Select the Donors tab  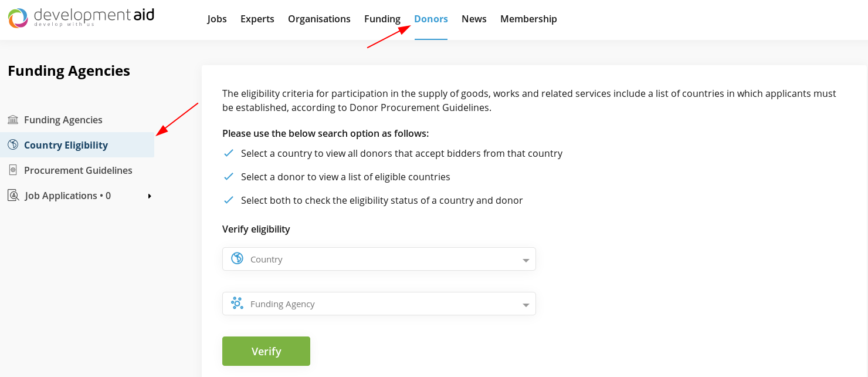pyautogui.click(x=431, y=19)
